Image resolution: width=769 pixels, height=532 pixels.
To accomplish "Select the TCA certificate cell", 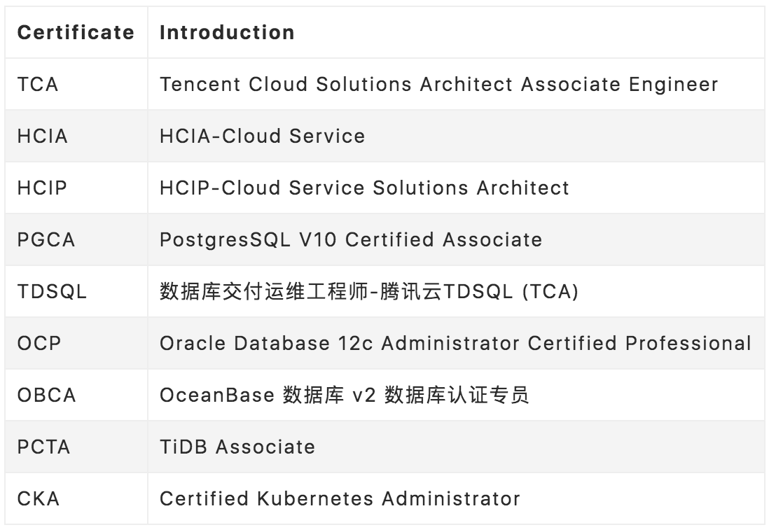I will [x=38, y=85].
